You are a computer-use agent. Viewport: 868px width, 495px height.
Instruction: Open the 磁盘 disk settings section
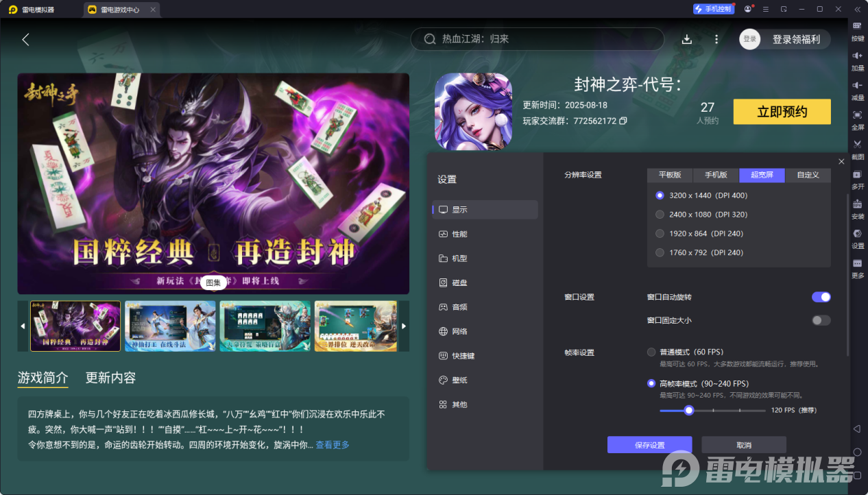click(485, 282)
